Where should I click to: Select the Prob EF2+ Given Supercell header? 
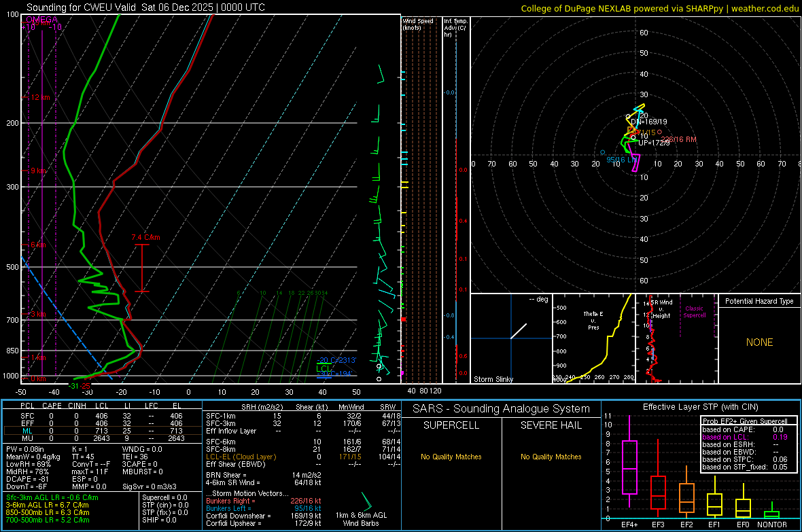point(745,421)
